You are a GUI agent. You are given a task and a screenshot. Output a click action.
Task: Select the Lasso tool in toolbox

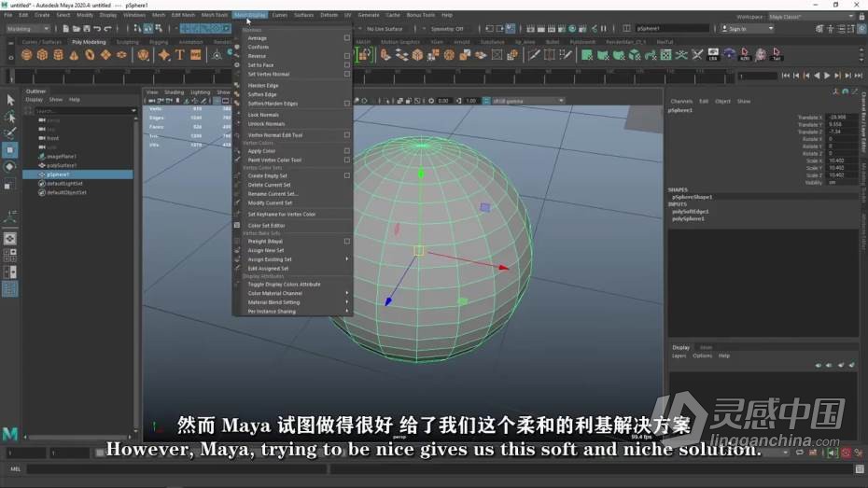[10, 117]
